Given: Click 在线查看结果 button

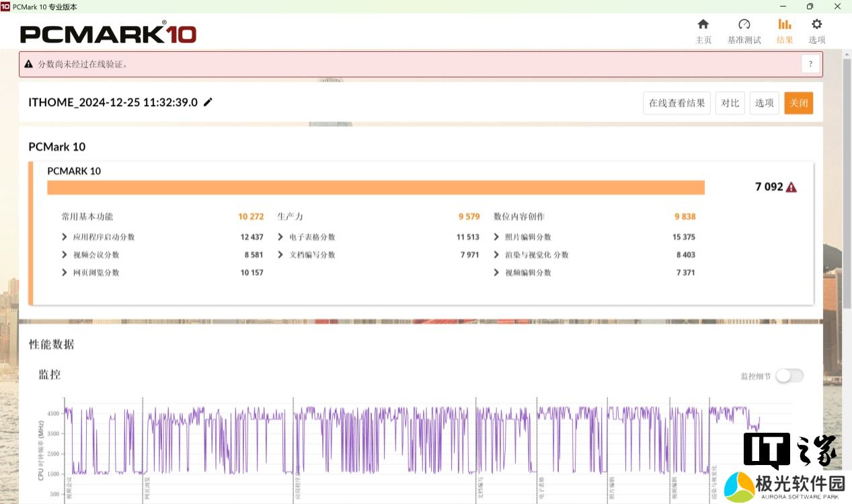Looking at the screenshot, I should (676, 103).
